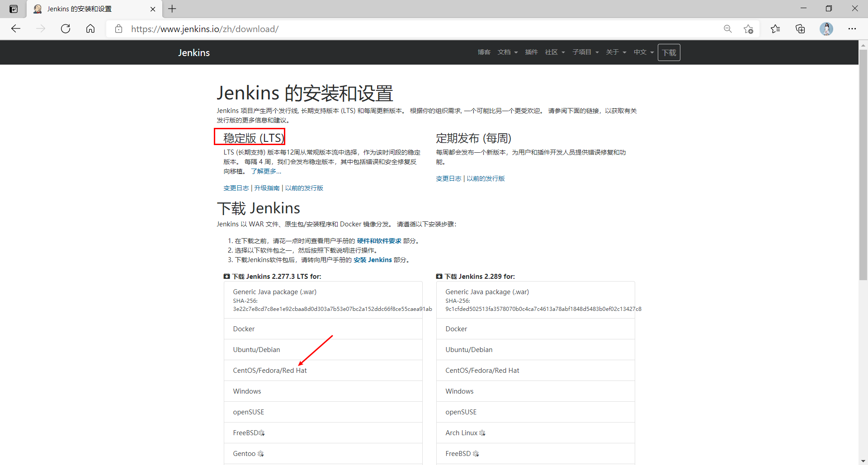Image resolution: width=868 pixels, height=465 pixels.
Task: Open the browser home page
Action: 90,29
